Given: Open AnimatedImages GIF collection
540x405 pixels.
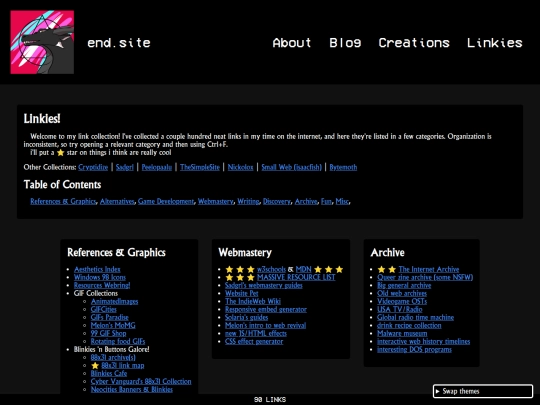Looking at the screenshot, I should [114, 301].
